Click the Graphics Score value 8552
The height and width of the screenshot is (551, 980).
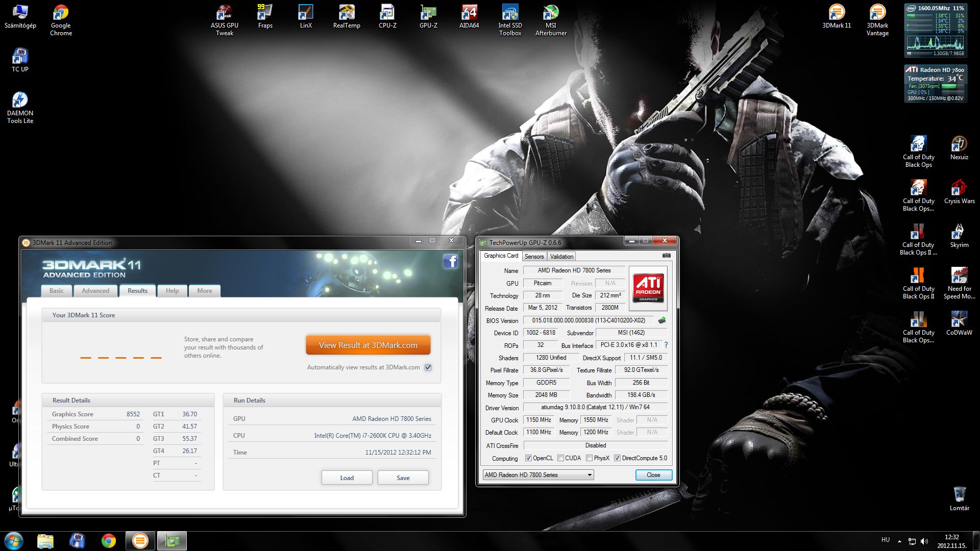(x=133, y=414)
